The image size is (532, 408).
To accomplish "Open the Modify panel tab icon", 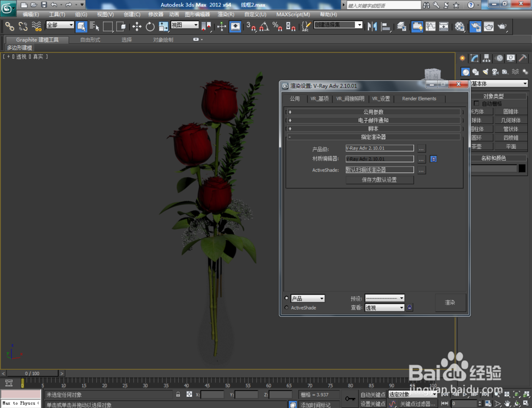I will click(x=475, y=58).
